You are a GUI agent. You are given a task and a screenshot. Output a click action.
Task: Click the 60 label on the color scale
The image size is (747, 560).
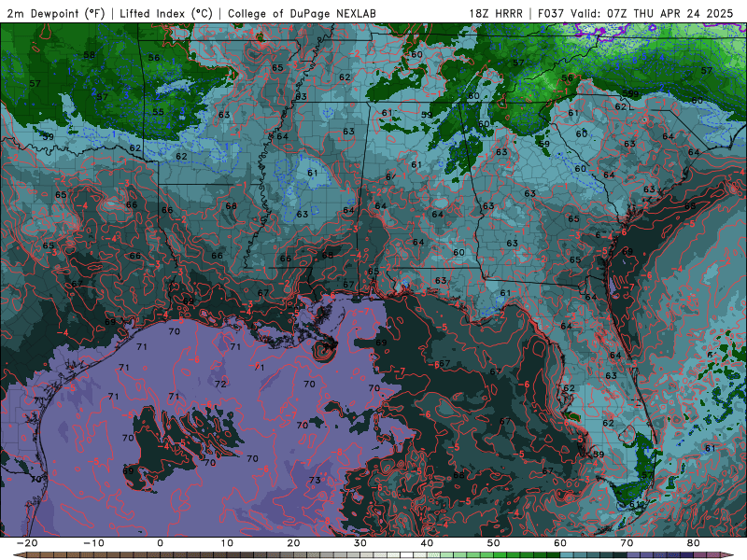(x=560, y=543)
